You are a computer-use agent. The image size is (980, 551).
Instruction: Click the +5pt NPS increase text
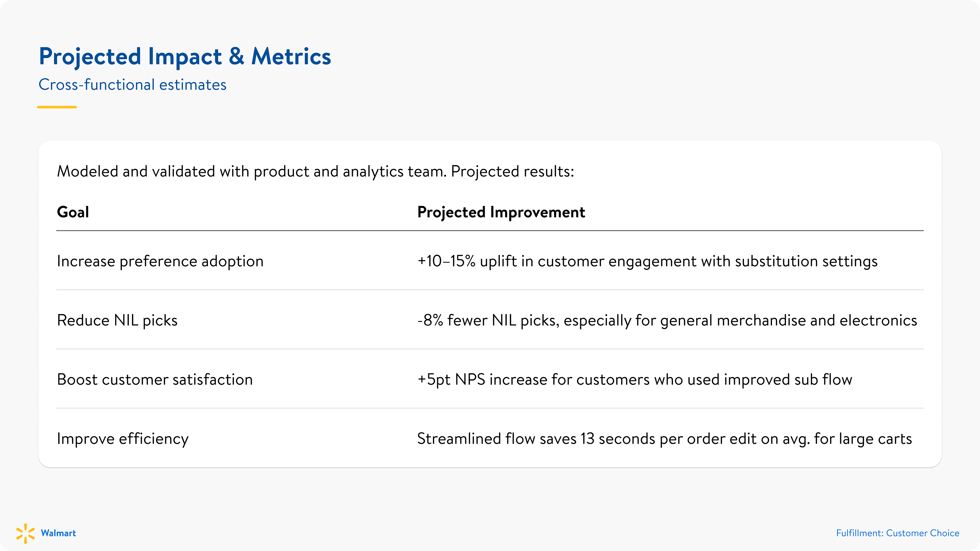pos(634,380)
